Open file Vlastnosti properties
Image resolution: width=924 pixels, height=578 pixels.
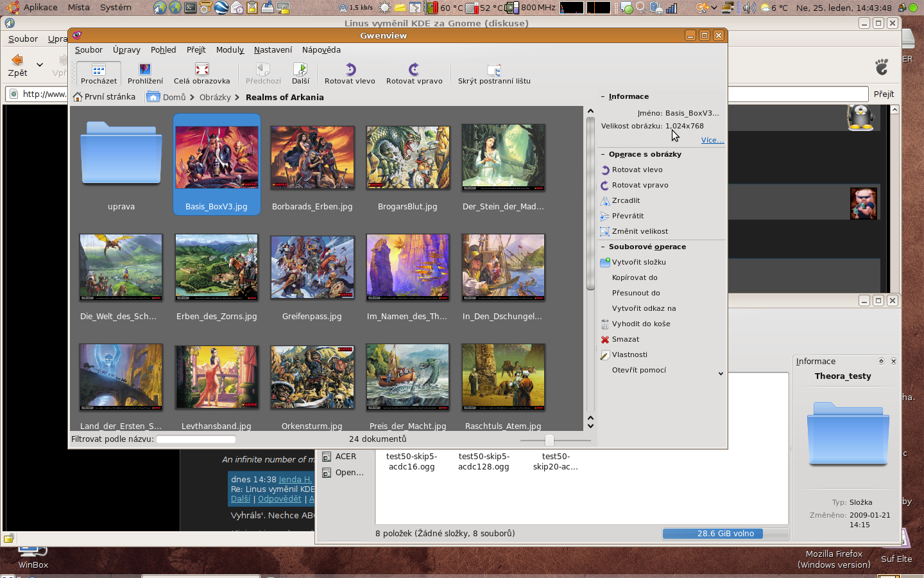[x=624, y=355]
